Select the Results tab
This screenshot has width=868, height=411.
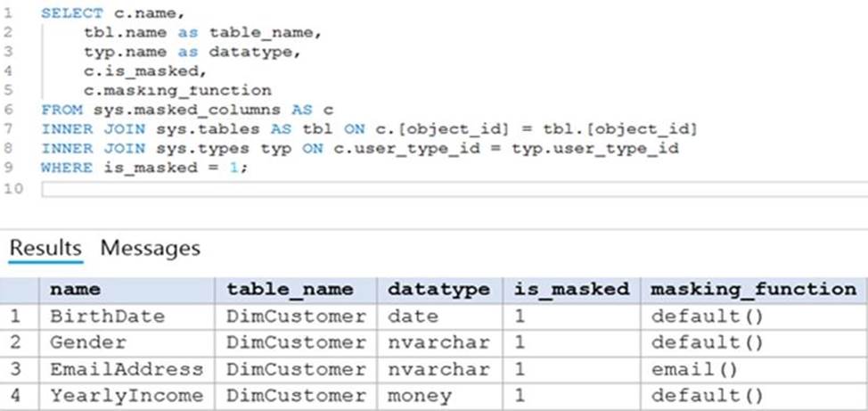(45, 248)
